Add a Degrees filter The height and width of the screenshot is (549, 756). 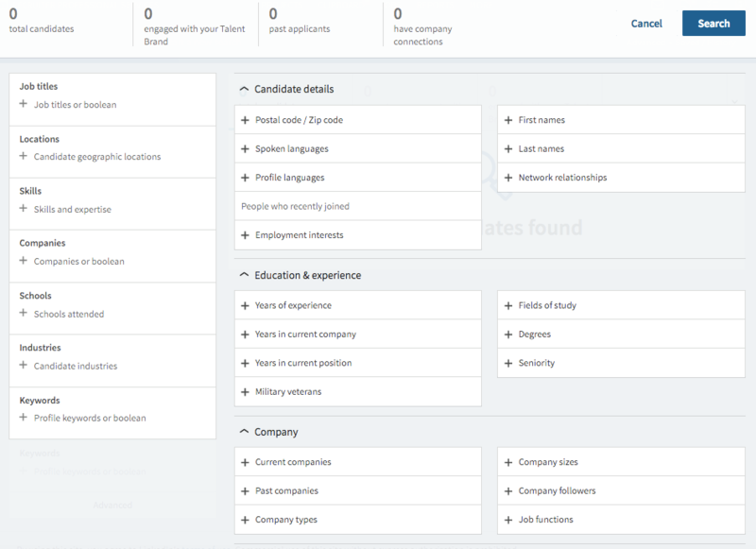[x=536, y=334]
